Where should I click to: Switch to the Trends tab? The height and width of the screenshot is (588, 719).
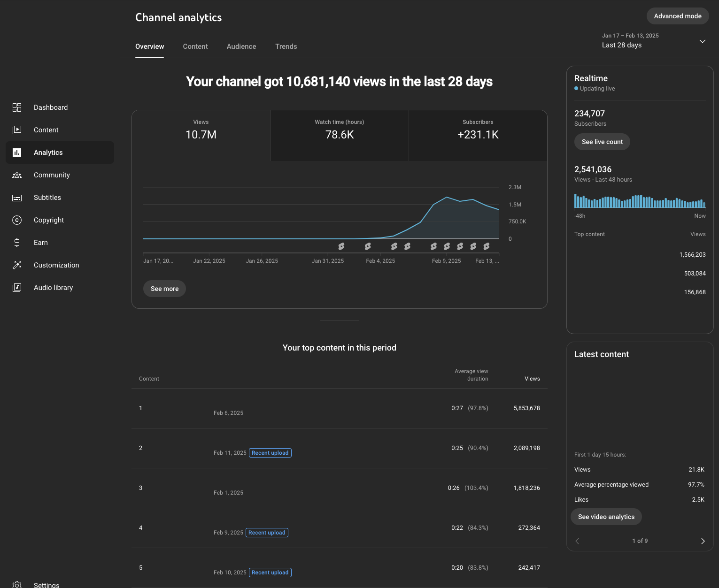click(x=286, y=46)
